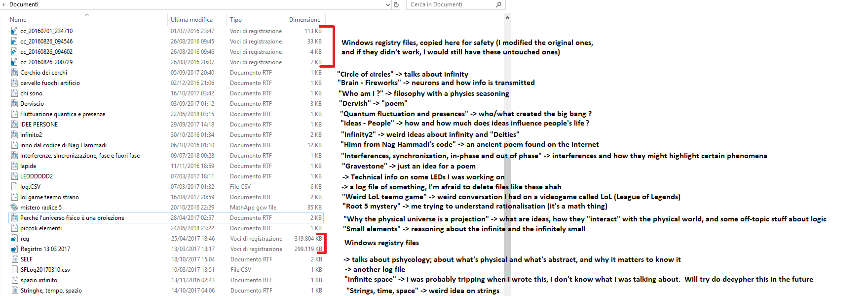This screenshot has height=296, width=868.
Task: Click the LEDDDDDD2 document icon
Action: click(14, 176)
